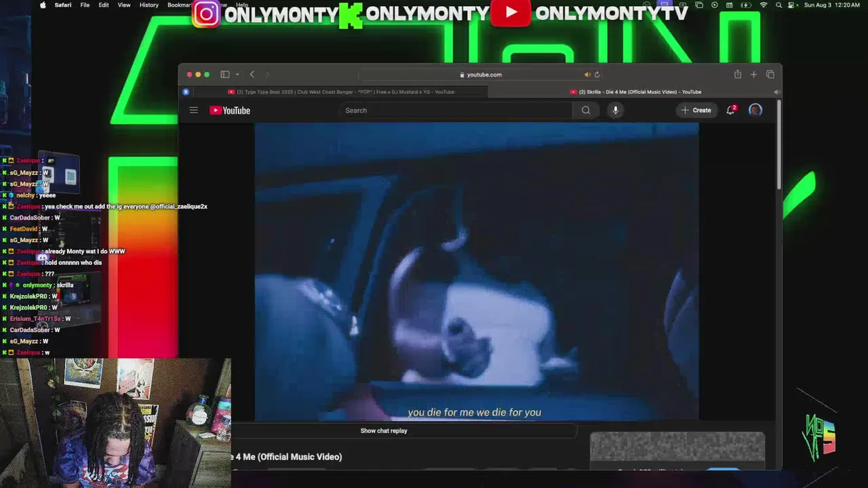868x488 pixels.
Task: Open the YouTube hamburger guide menu
Action: (x=194, y=110)
